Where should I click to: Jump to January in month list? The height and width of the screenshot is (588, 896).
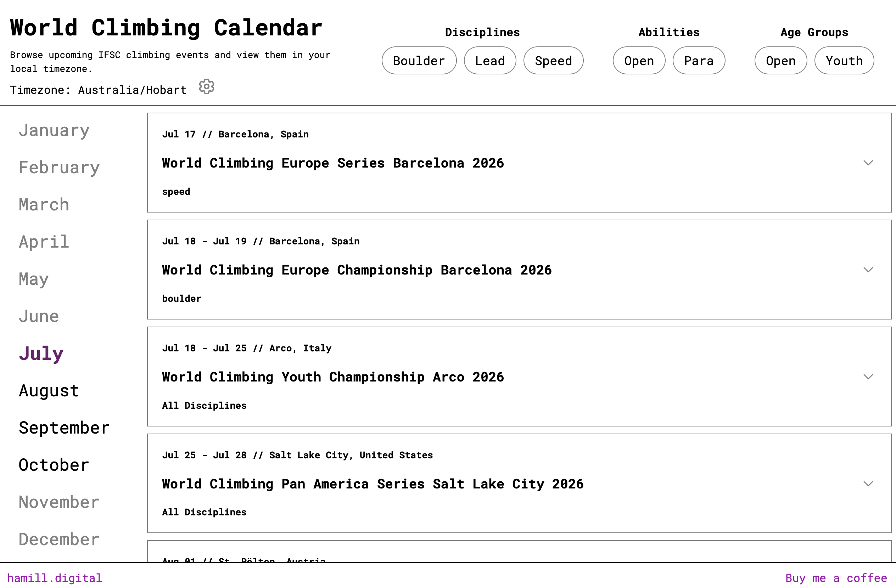(x=54, y=131)
